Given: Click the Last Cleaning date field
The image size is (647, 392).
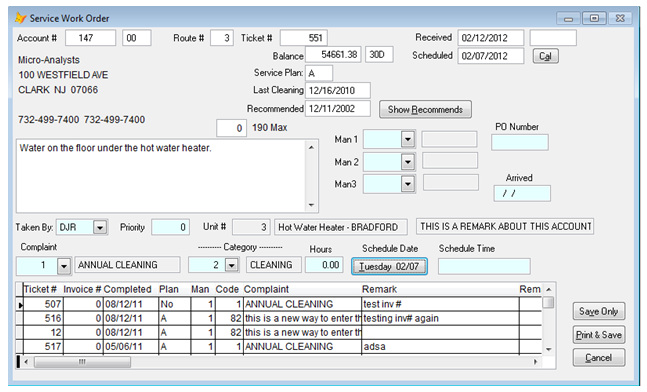Looking at the screenshot, I should tap(338, 90).
